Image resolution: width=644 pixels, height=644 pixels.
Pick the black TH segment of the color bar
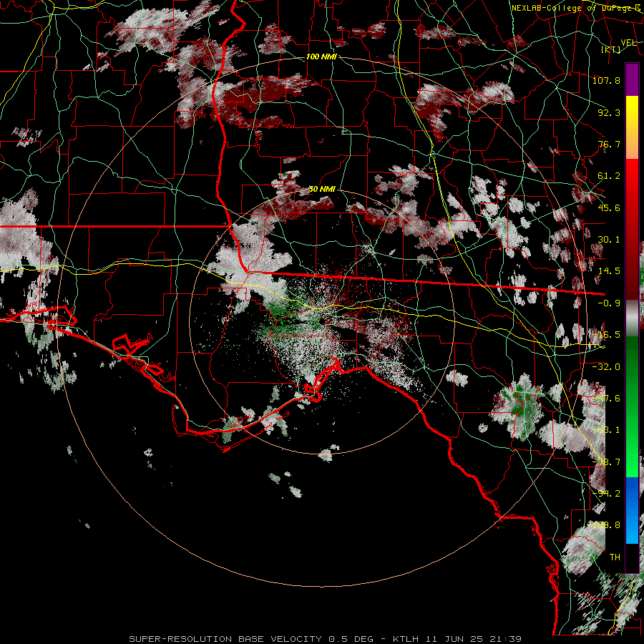click(x=632, y=558)
